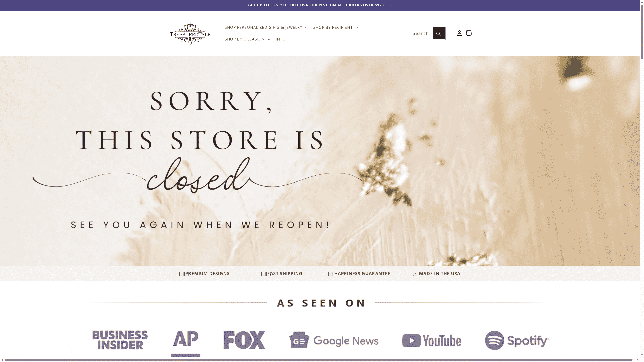Expand the Shop By Recipient dropdown

click(336, 27)
